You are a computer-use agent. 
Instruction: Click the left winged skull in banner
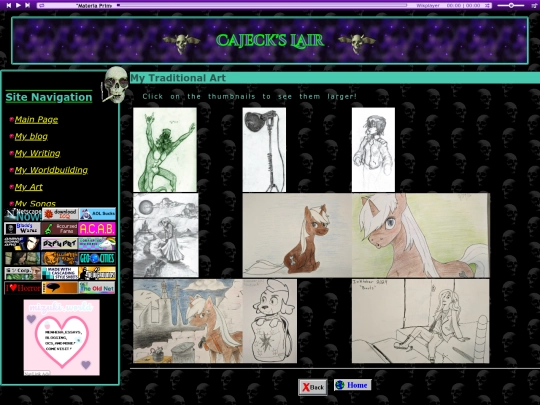181,43
